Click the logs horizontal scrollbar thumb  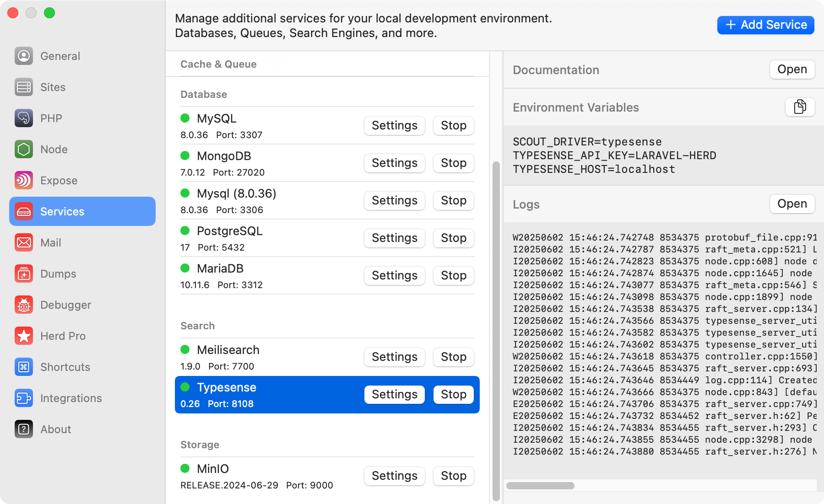[x=540, y=486]
